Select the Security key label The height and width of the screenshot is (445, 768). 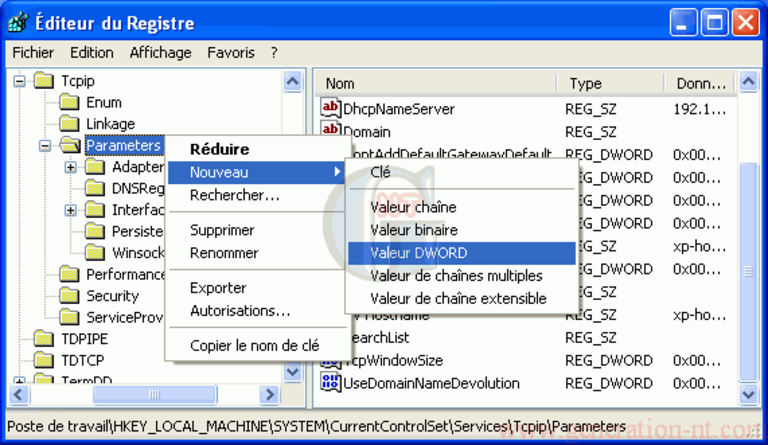click(113, 296)
